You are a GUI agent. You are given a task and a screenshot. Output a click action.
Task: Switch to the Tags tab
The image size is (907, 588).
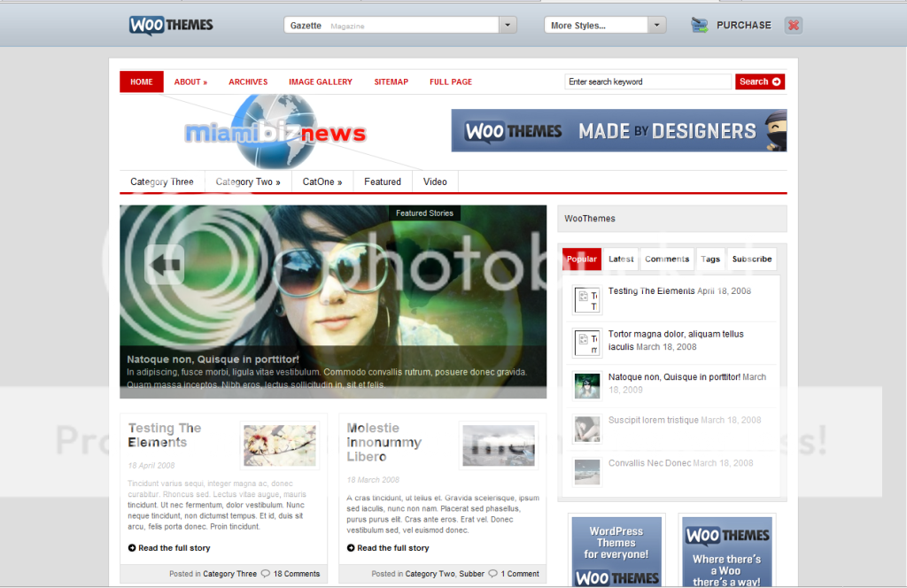point(710,259)
